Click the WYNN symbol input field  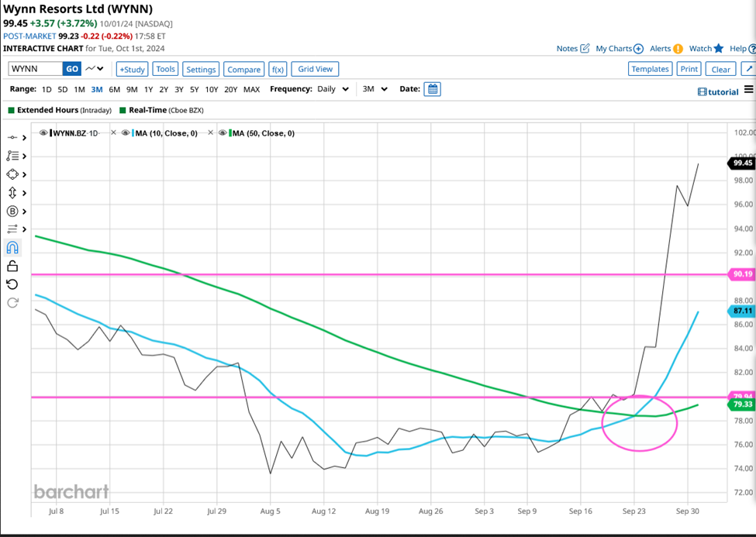34,69
